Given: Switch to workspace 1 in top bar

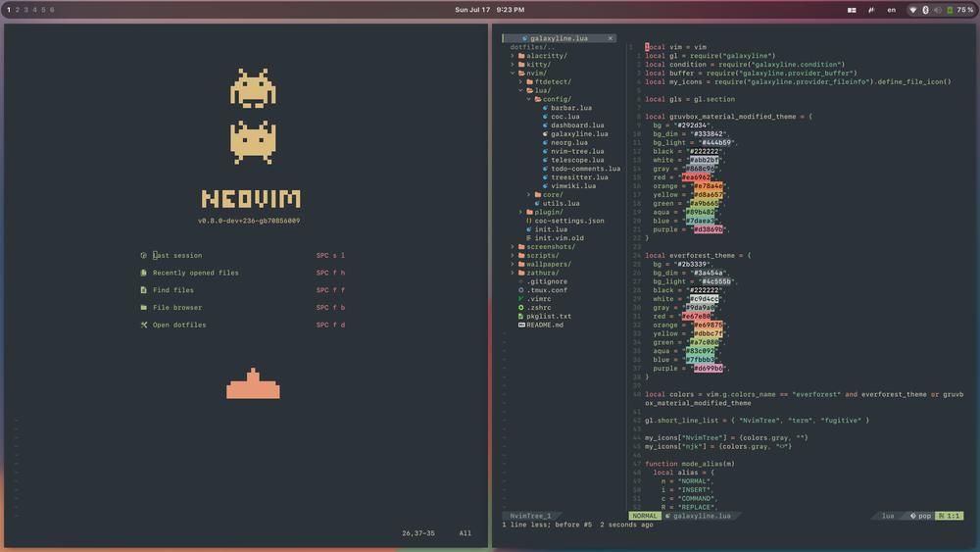Looking at the screenshot, I should tap(9, 10).
